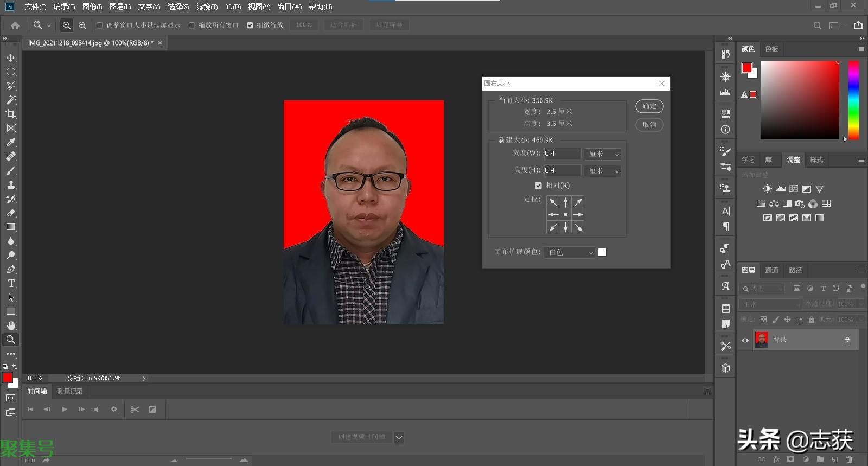Toggle the 细微缩放 scrubby zoom checkbox

click(x=250, y=25)
